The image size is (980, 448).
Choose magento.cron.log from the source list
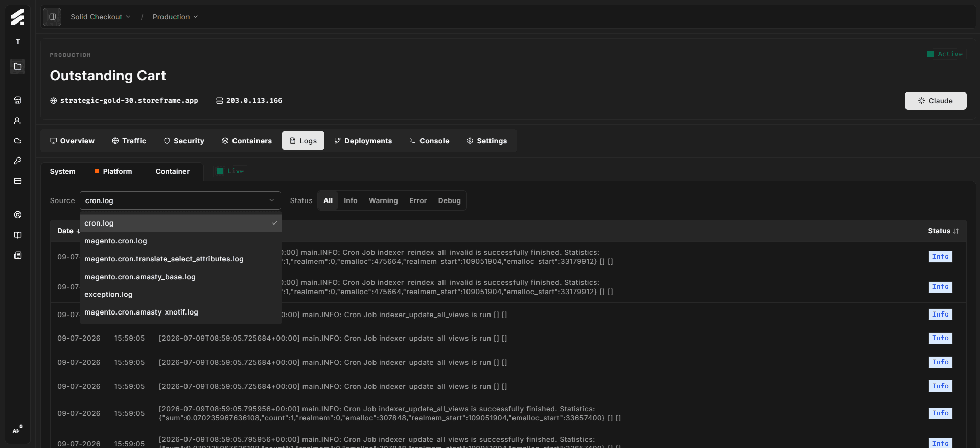tap(180, 241)
